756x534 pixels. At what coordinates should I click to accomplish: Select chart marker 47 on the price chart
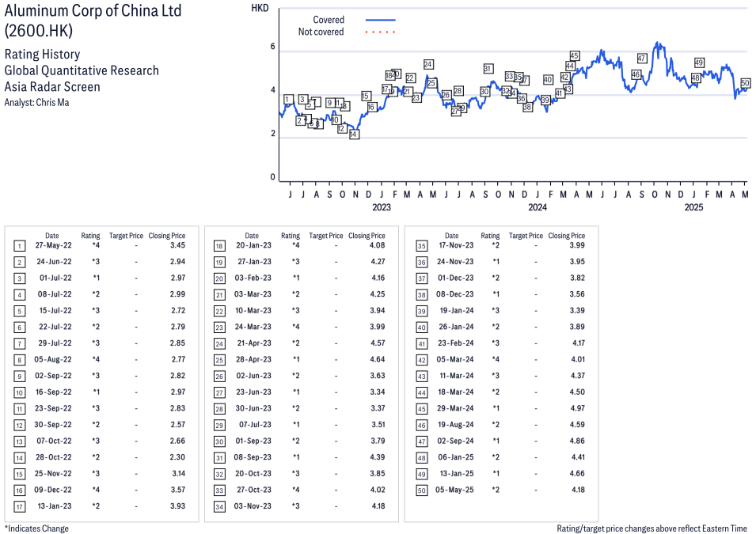point(642,59)
